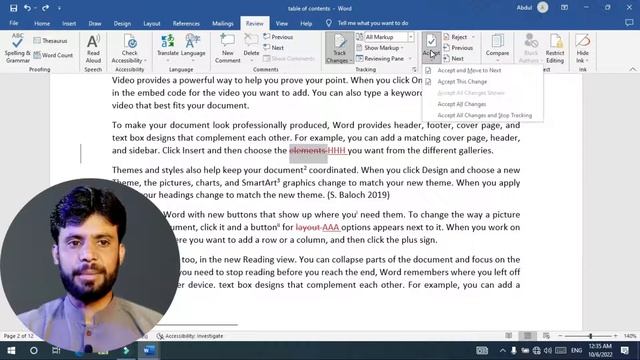Screen dimensions: 640x360
Task: Open the Reviewing Pane
Action: (380, 58)
